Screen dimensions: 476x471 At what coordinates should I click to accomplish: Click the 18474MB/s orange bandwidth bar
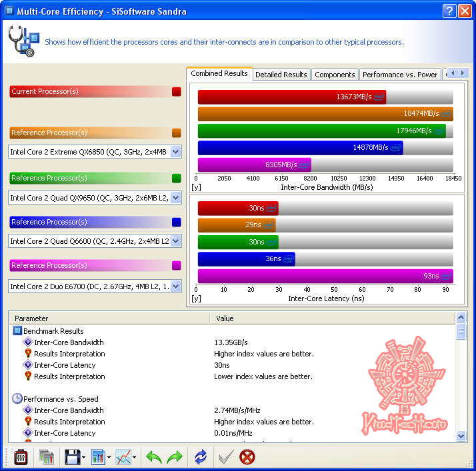tap(325, 113)
